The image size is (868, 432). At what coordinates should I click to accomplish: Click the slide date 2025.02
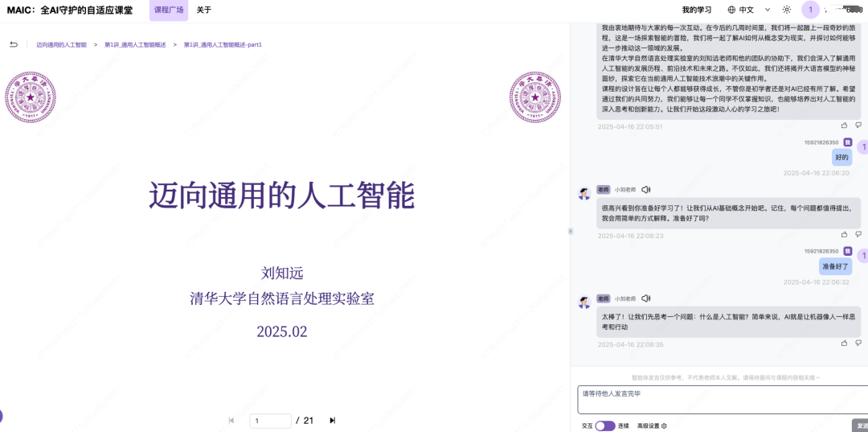[x=282, y=331]
